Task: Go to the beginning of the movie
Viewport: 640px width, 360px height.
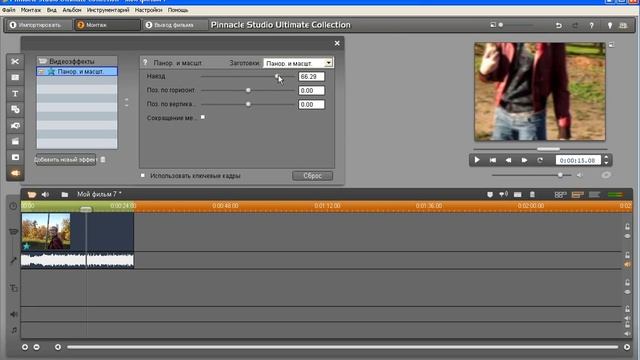Action: pyautogui.click(x=493, y=160)
